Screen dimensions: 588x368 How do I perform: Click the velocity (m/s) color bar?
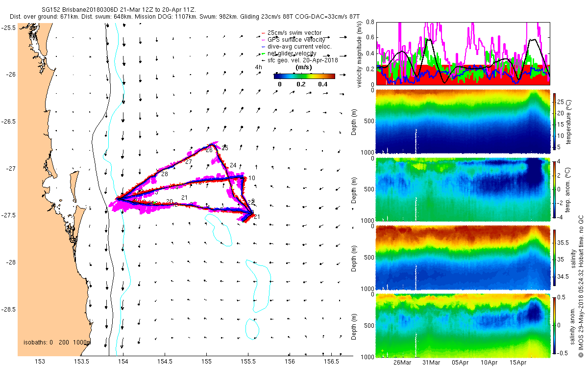[x=304, y=76]
